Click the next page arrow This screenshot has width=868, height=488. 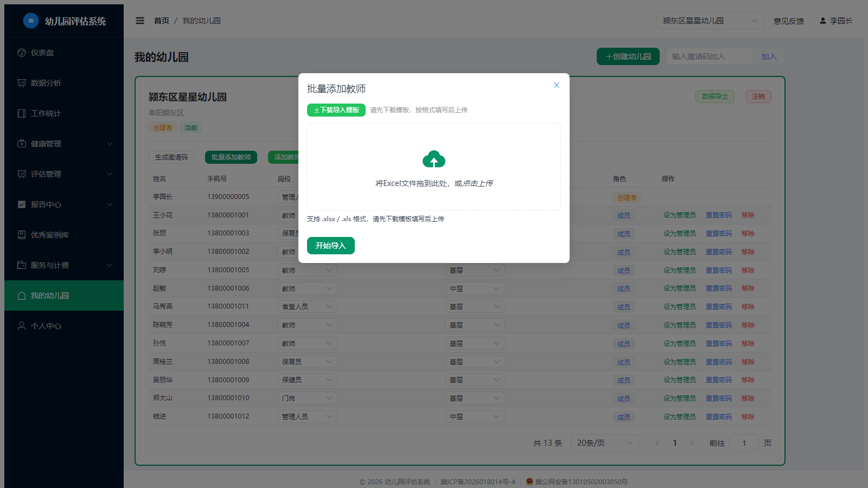click(692, 443)
